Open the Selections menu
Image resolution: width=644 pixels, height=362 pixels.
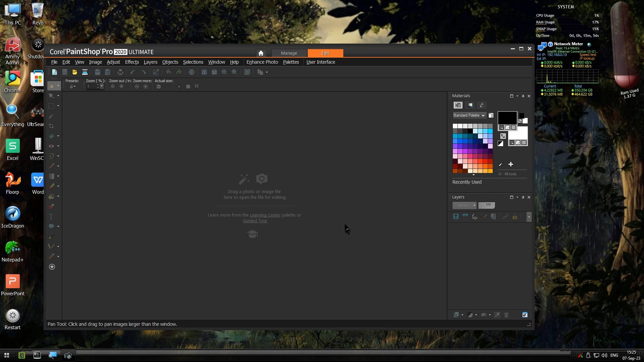(193, 62)
